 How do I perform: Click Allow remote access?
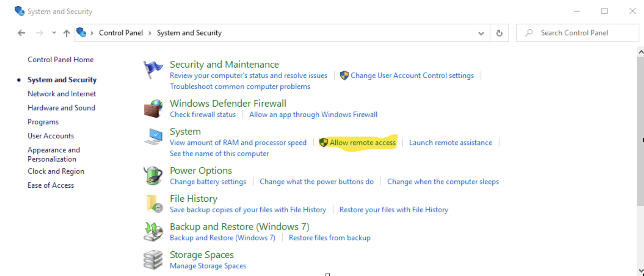[363, 143]
